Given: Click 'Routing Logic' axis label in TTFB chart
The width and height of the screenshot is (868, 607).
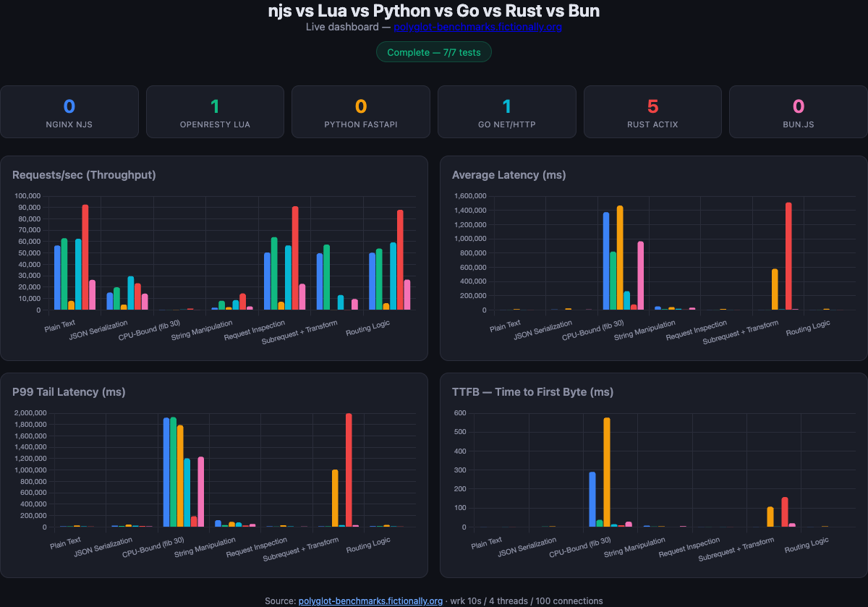Looking at the screenshot, I should (x=807, y=546).
